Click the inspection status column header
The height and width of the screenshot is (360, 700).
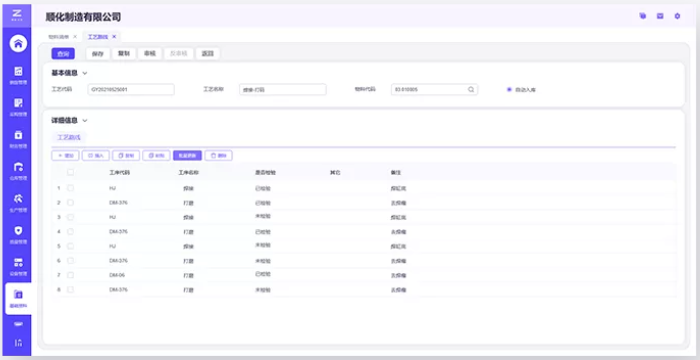tap(266, 172)
